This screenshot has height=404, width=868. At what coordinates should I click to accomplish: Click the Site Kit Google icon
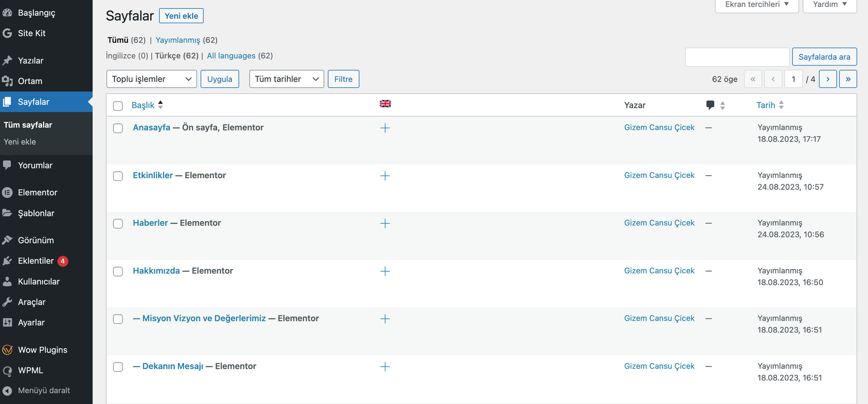pyautogui.click(x=7, y=33)
